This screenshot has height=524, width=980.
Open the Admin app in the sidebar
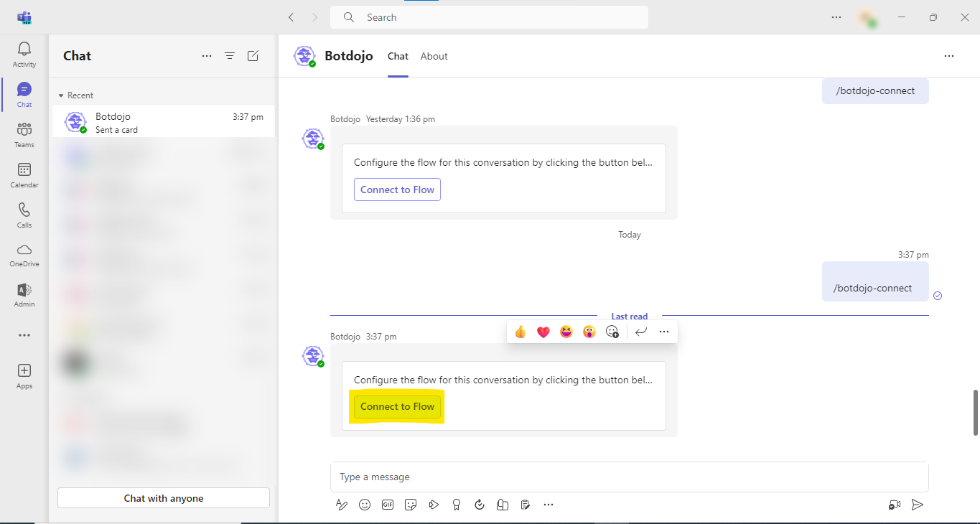coord(24,295)
